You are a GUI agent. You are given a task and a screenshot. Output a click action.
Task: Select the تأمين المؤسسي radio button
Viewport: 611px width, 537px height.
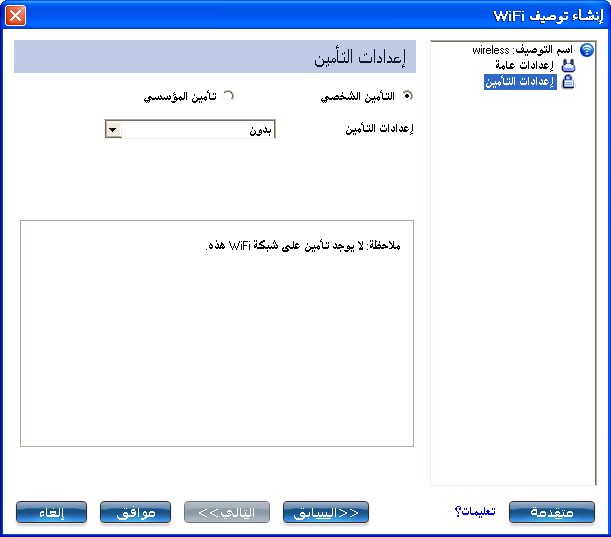[228, 95]
